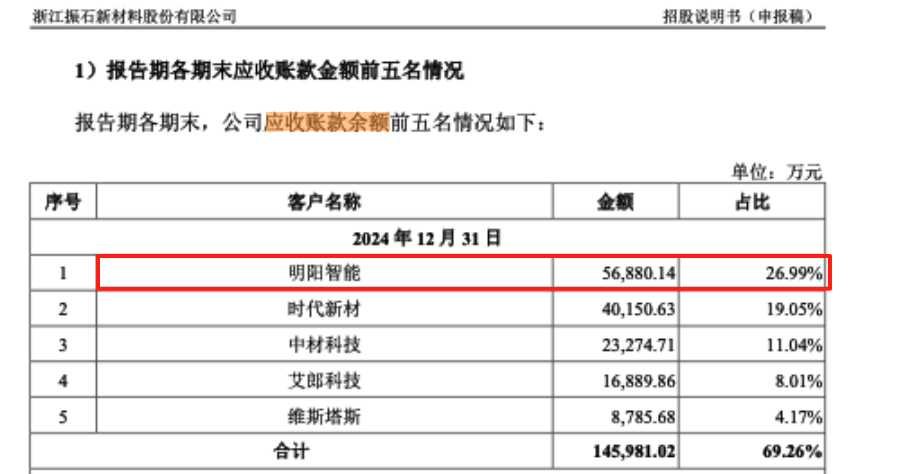Click customer name 中材科技
Viewport: 916px width, 474px height.
(x=324, y=345)
